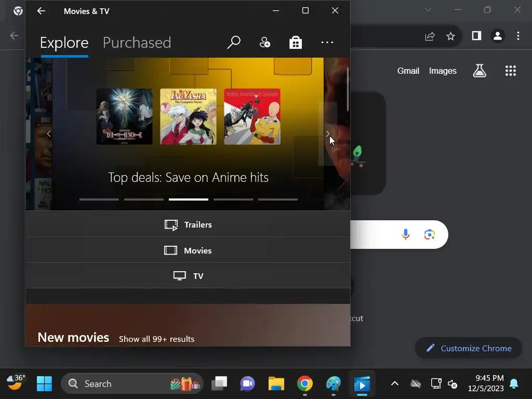Go back in the Chrome window
The width and height of the screenshot is (532, 399).
click(x=14, y=36)
